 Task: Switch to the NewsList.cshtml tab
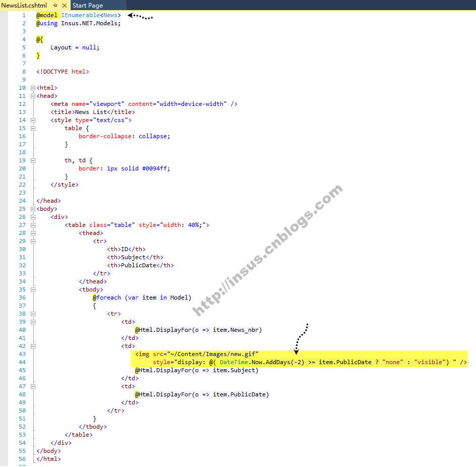[24, 6]
